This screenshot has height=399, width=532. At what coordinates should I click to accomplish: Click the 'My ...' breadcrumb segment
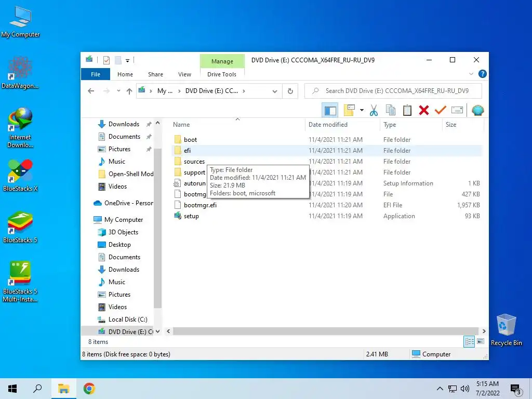(165, 91)
